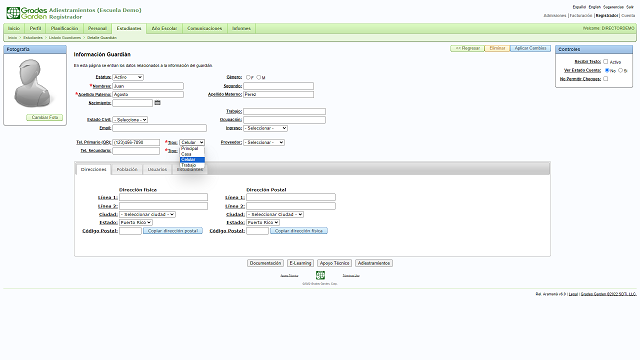Click Copiar dirección física button
The image size is (640, 360).
(x=299, y=231)
